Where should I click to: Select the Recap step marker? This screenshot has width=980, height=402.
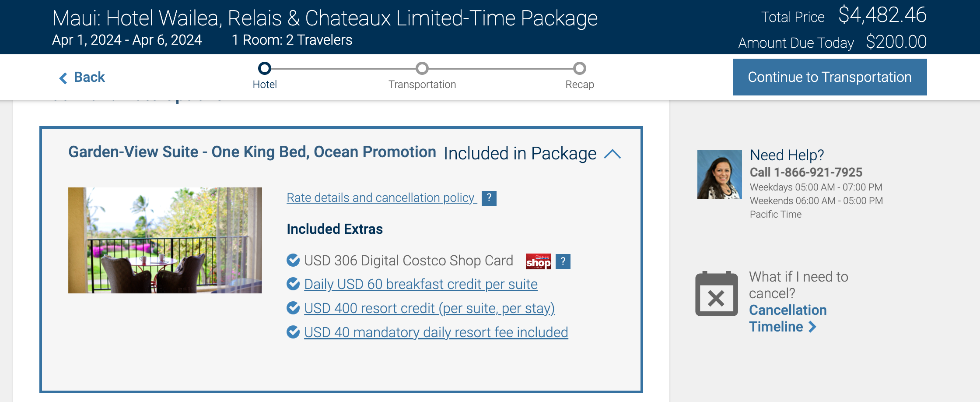(579, 68)
